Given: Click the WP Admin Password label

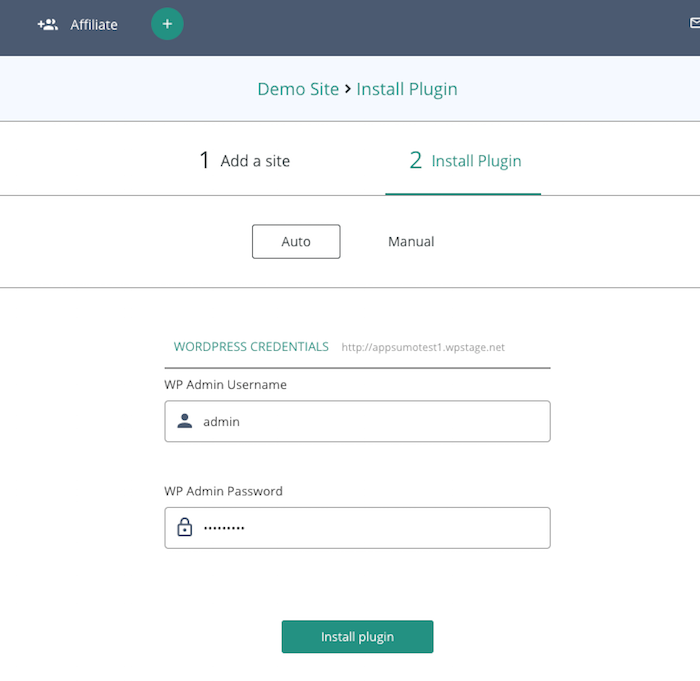Looking at the screenshot, I should coord(223,491).
